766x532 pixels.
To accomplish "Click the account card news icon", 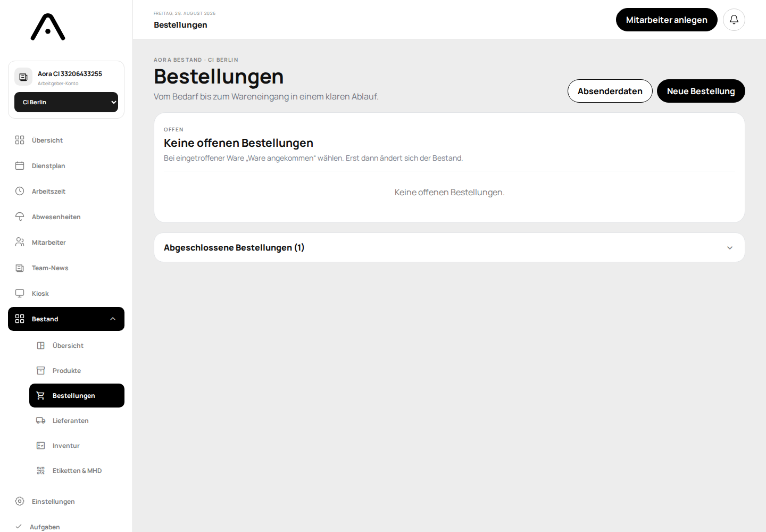I will pyautogui.click(x=23, y=77).
